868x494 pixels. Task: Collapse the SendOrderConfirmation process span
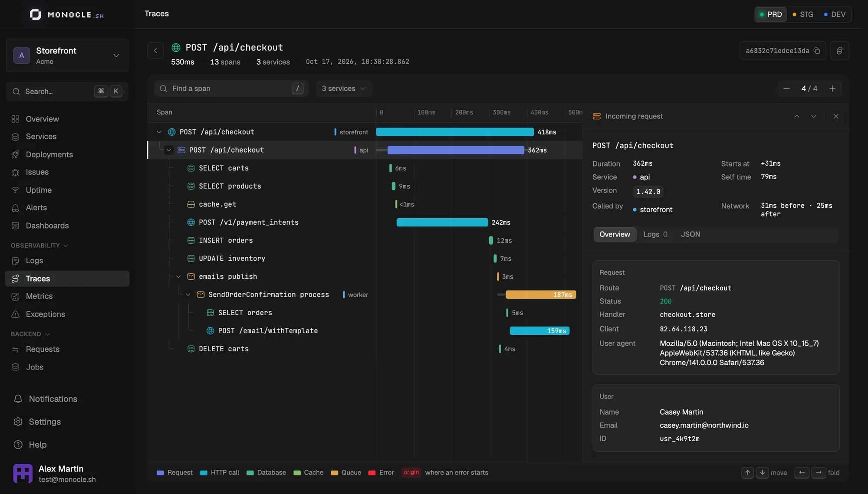188,294
